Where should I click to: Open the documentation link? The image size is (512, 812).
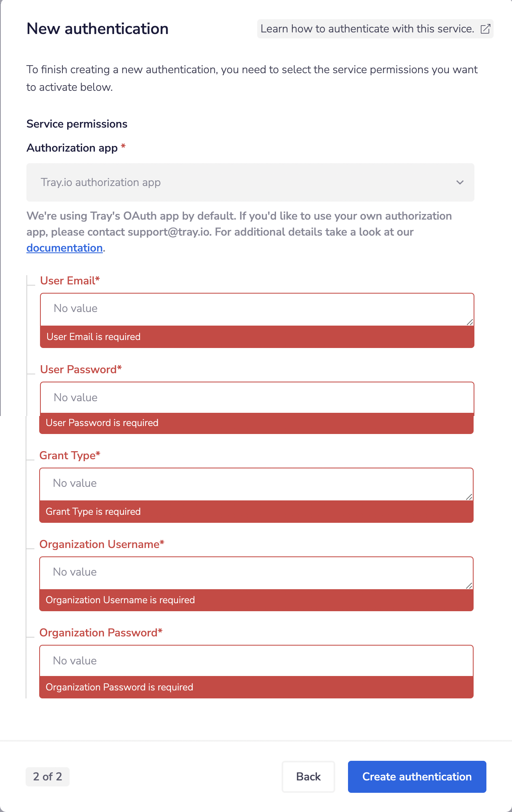64,248
